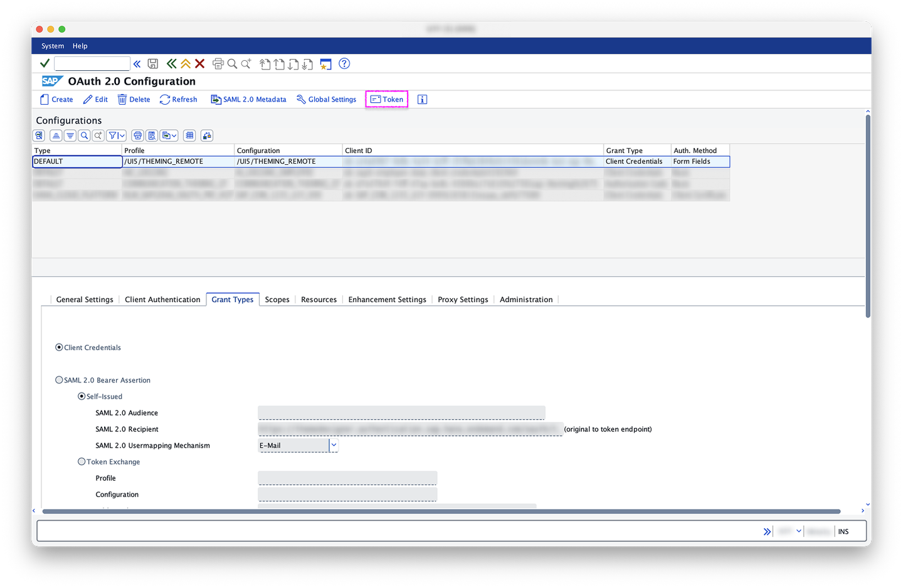903x588 pixels.
Task: Click the Delete button
Action: (134, 100)
